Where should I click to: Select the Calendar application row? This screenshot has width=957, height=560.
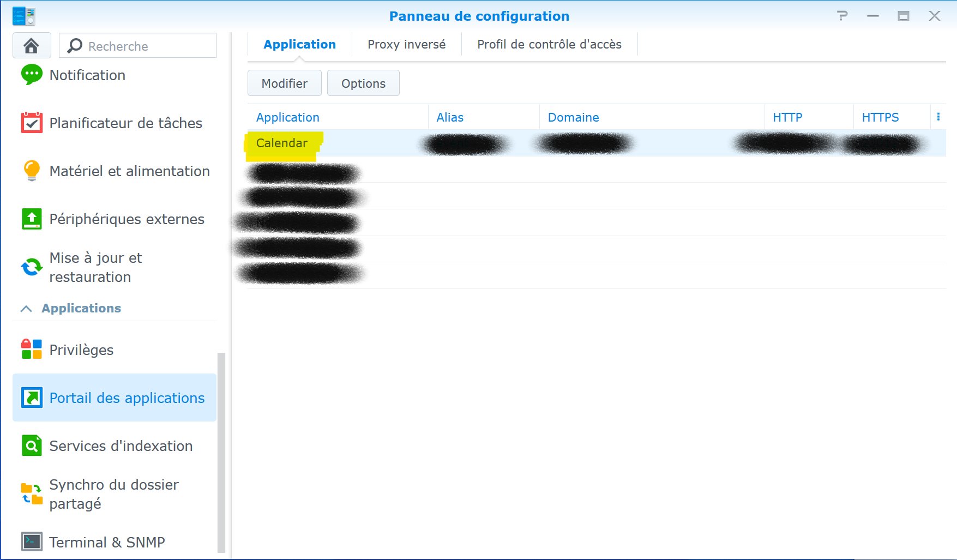coord(597,143)
